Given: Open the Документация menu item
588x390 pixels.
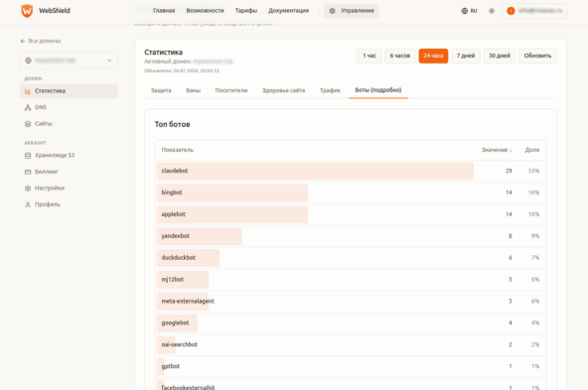Looking at the screenshot, I should point(288,11).
